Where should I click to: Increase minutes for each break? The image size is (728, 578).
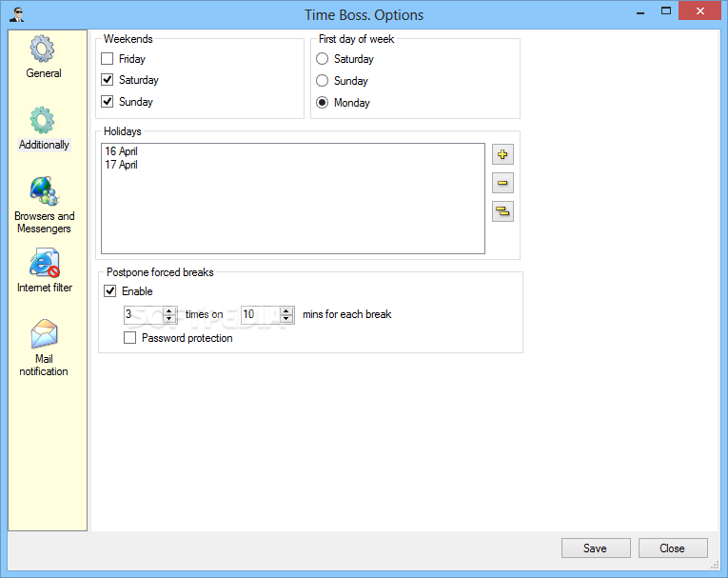tap(286, 310)
